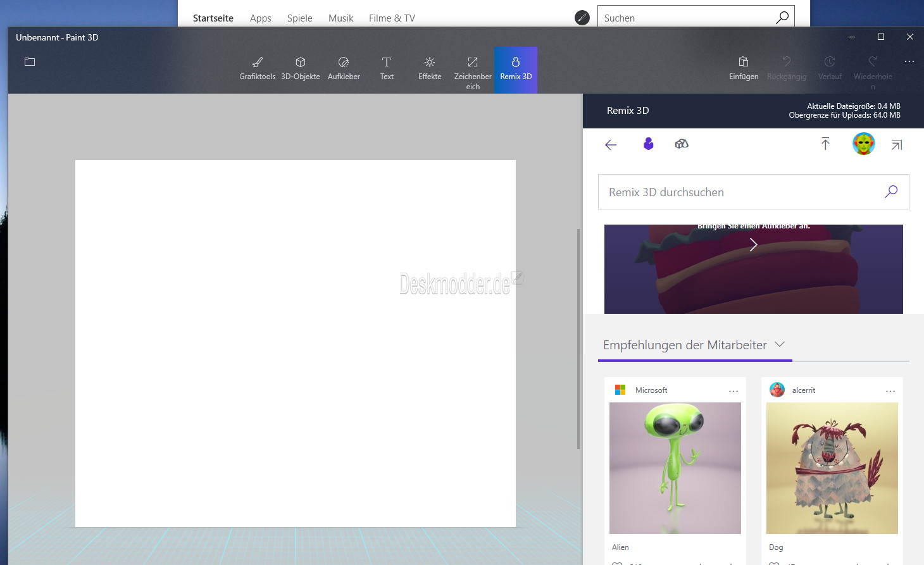Image resolution: width=924 pixels, height=565 pixels.
Task: Click the Remix 3D toolbar tab
Action: point(516,70)
